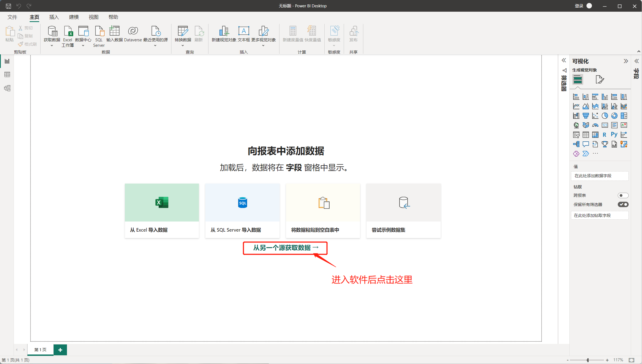
Task: Insert a Python visual (Py)
Action: (x=614, y=135)
